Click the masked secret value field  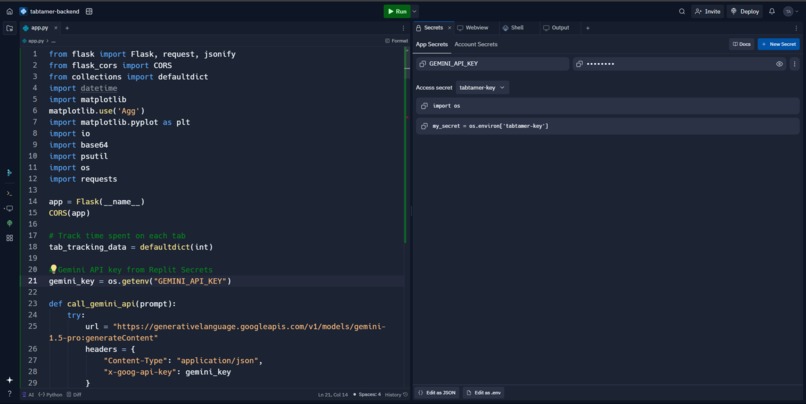(x=679, y=64)
